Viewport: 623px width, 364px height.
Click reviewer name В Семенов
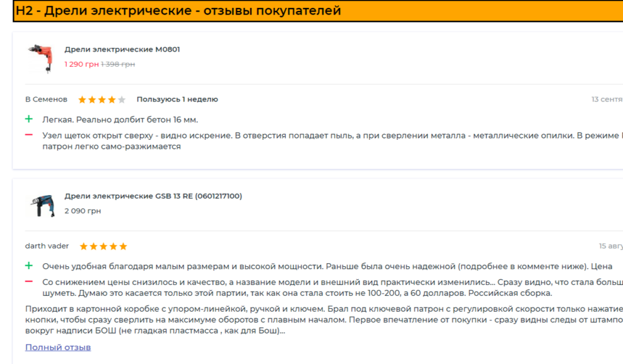46,99
